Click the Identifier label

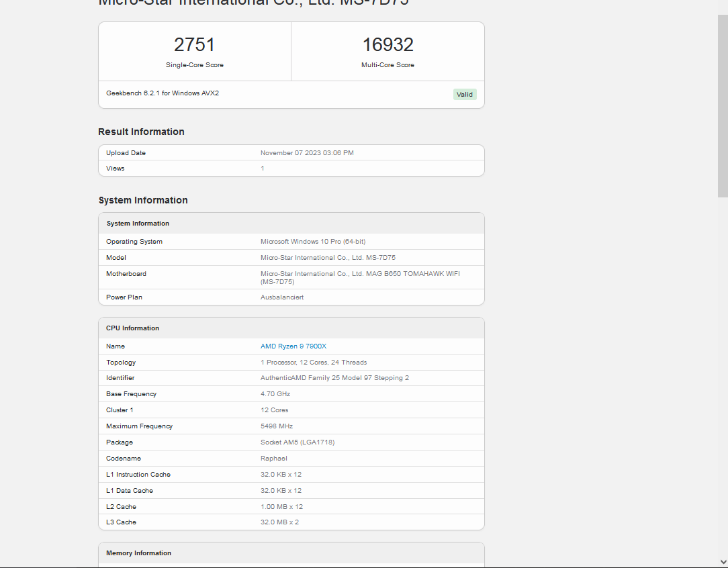(120, 378)
